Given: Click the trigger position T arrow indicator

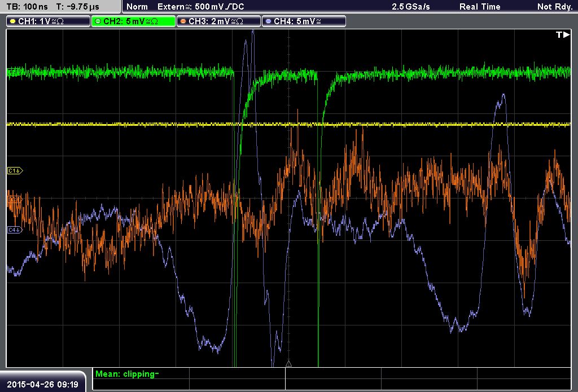Looking at the screenshot, I should click(563, 34).
